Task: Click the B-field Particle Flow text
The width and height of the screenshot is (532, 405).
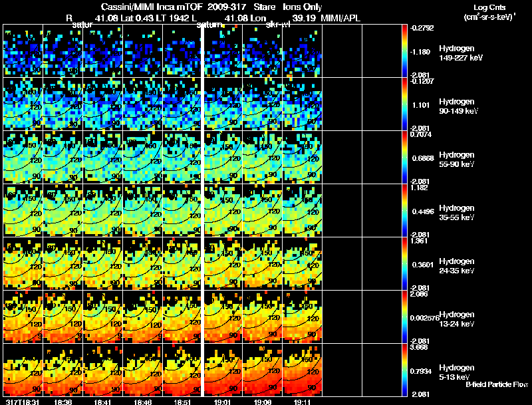Action: coord(497,384)
